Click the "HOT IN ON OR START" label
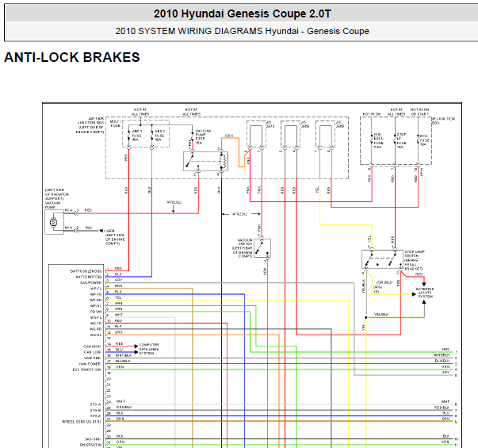 pos(420,112)
